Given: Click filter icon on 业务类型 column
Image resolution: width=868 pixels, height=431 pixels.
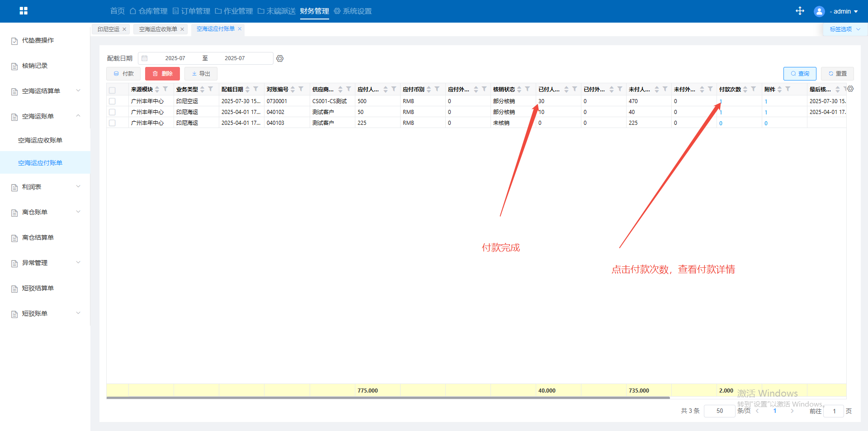Looking at the screenshot, I should pos(211,89).
